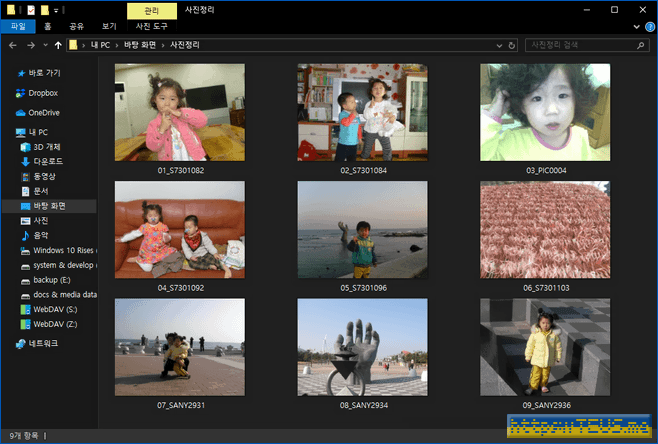The image size is (658, 444).
Task: Switch to the 보기 ribbon tab
Action: click(x=109, y=27)
